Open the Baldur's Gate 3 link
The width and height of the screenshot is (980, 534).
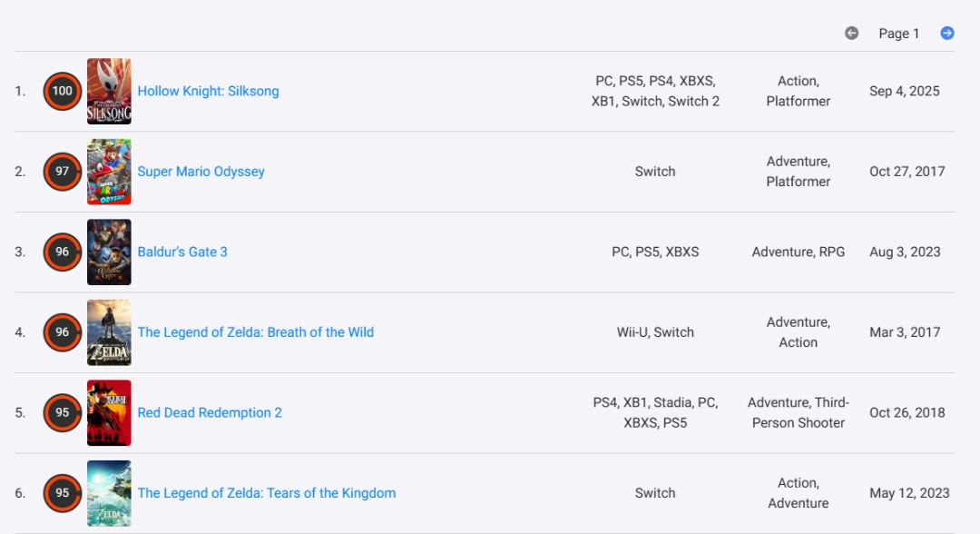(182, 252)
